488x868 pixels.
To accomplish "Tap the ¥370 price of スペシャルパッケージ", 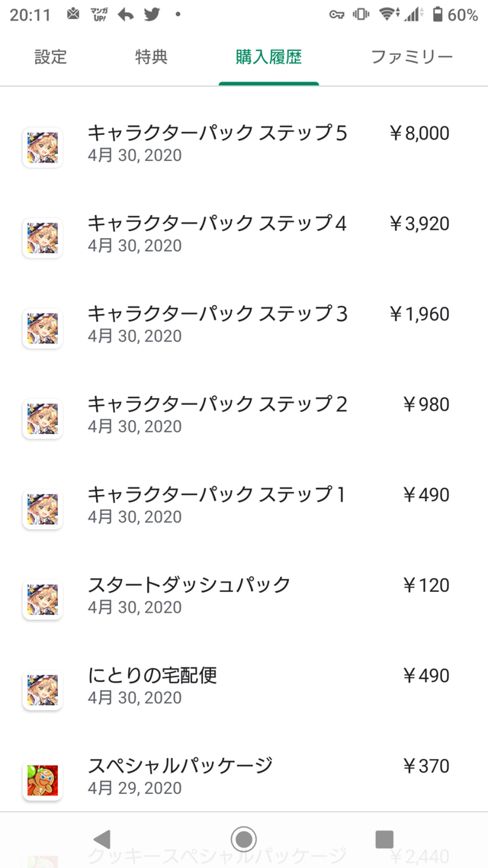I will click(x=425, y=767).
